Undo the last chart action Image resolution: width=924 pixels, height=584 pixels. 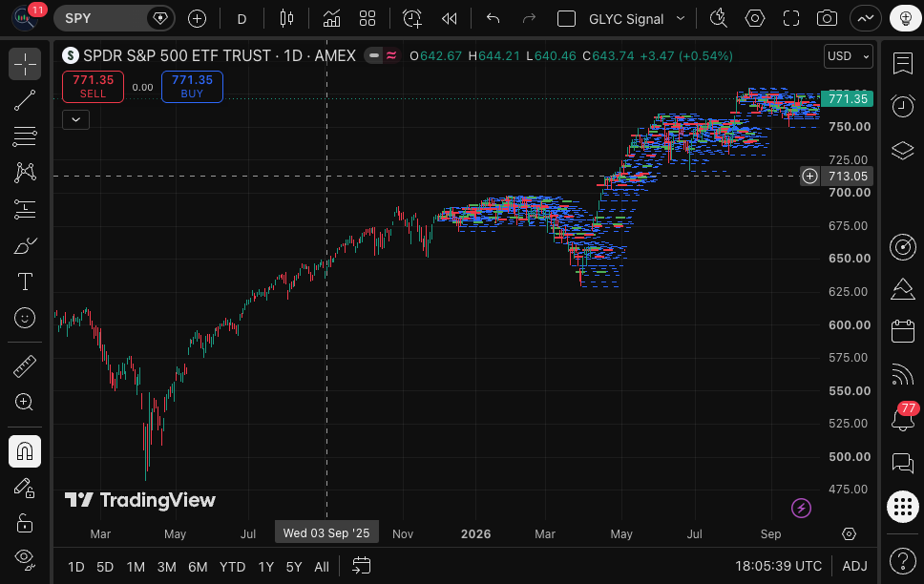point(493,19)
